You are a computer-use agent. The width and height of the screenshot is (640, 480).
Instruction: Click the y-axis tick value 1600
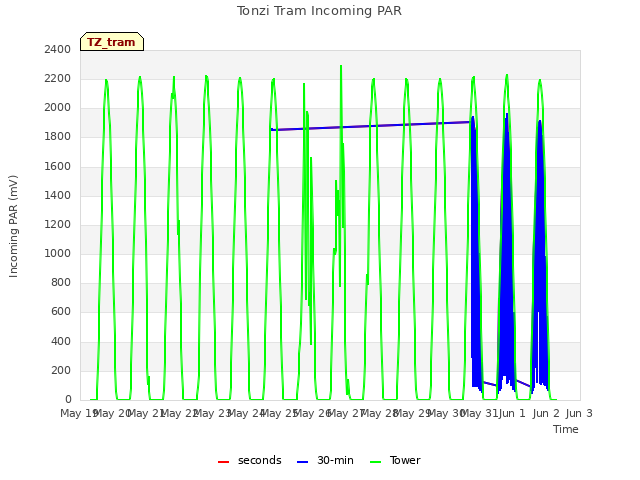[58, 167]
